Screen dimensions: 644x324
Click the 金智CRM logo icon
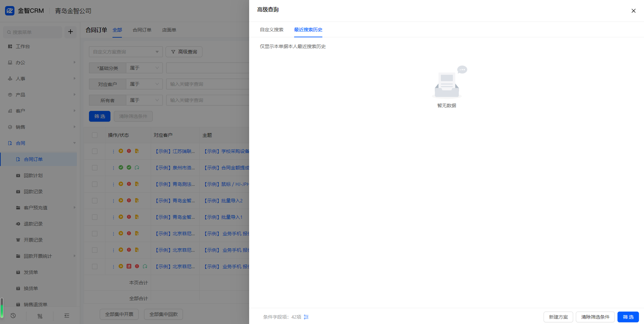[x=10, y=11]
